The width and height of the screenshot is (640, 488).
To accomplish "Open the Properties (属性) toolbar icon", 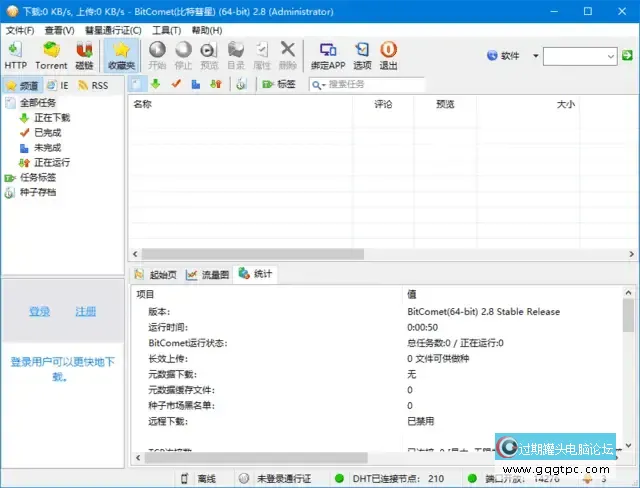I will tap(262, 55).
